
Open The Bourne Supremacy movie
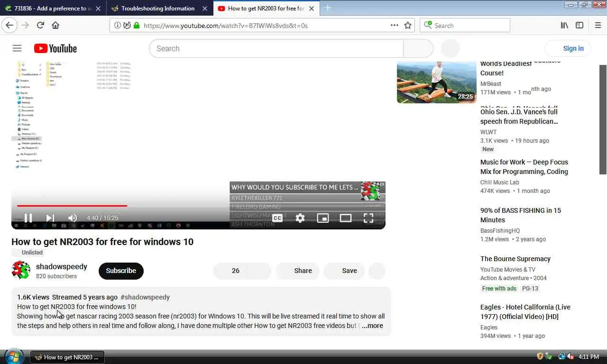coord(515,259)
